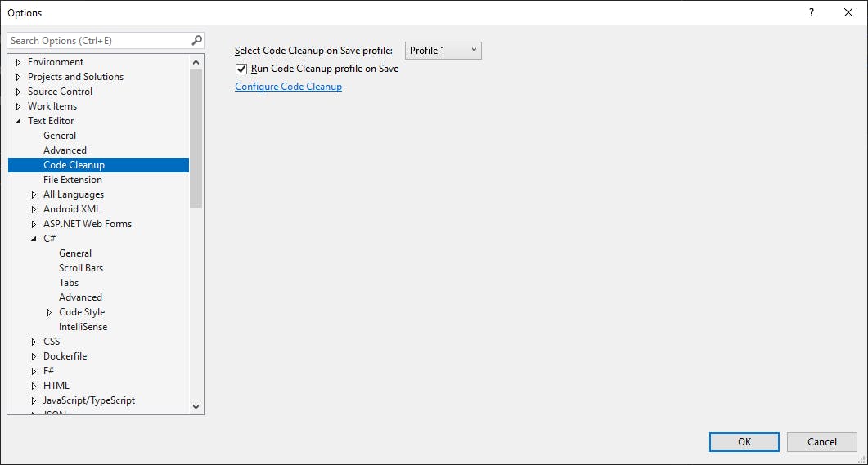Select the HTML tree label
The height and width of the screenshot is (465, 868).
(56, 386)
